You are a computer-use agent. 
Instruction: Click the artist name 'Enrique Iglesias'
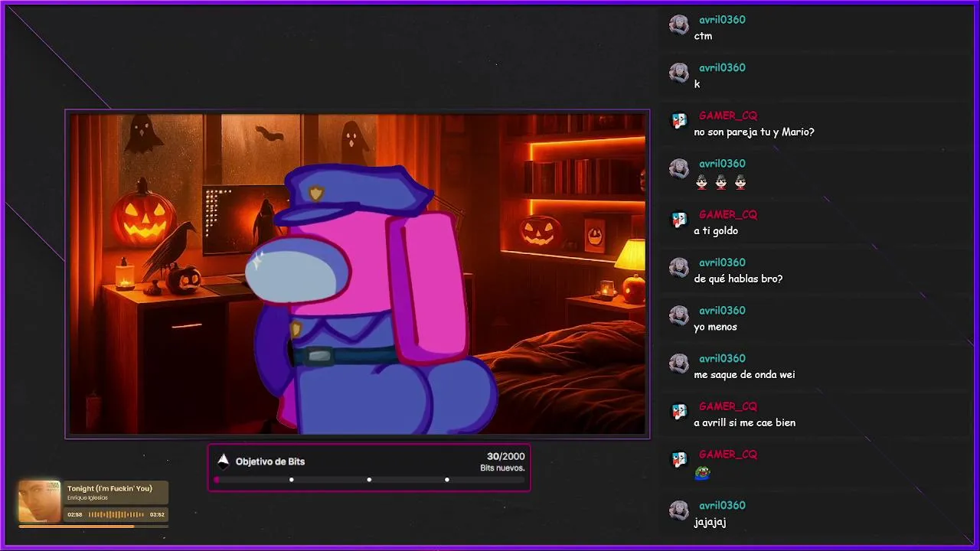coord(87,498)
